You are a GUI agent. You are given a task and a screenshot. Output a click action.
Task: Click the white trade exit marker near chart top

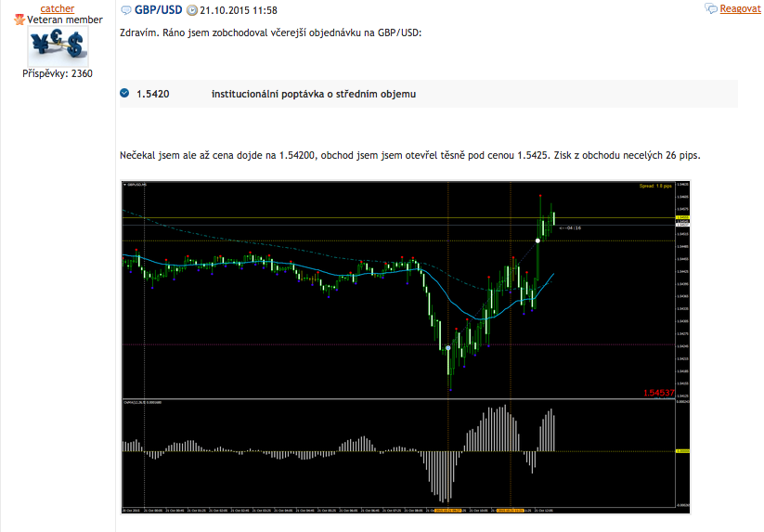[x=537, y=240]
